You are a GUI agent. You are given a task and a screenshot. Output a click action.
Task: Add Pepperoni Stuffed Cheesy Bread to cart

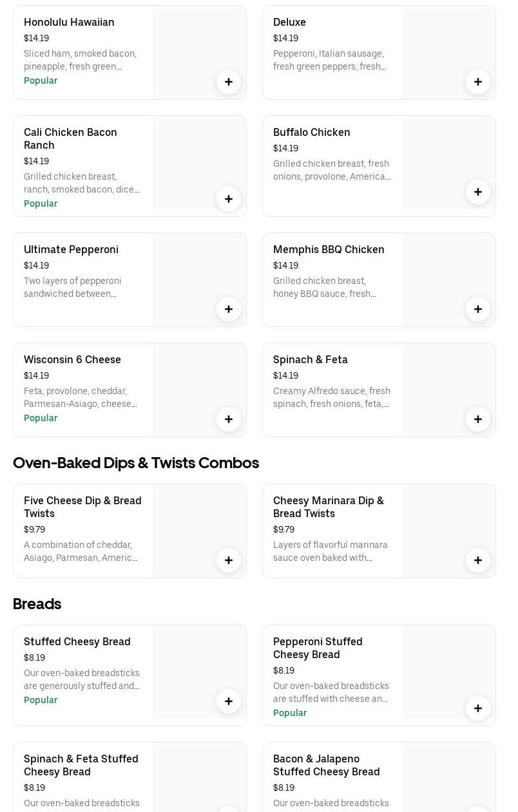478,708
